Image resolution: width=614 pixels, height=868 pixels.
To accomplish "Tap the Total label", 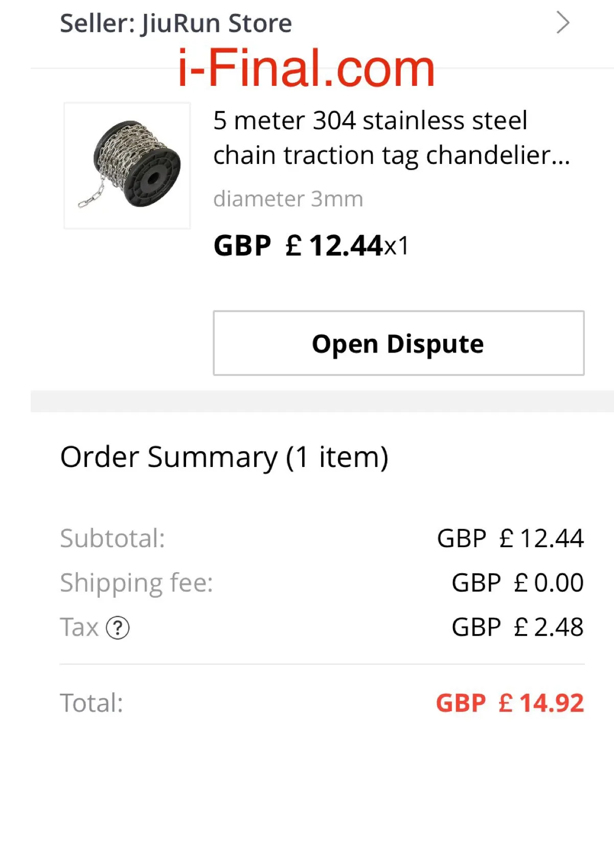I will tap(92, 703).
